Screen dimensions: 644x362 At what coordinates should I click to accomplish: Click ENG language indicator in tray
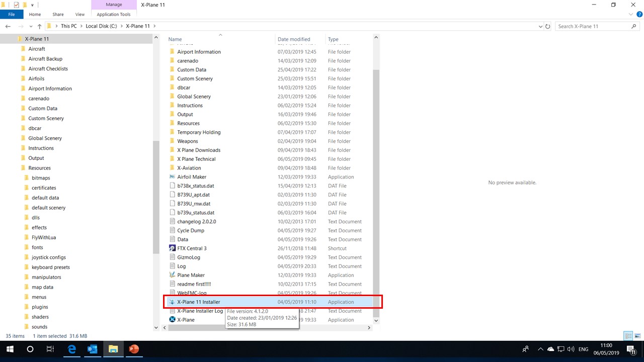click(584, 349)
